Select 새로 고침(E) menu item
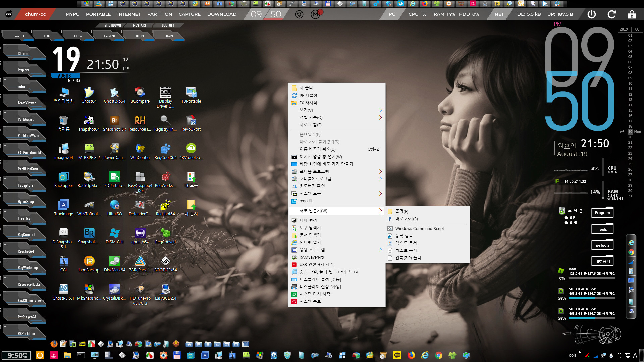This screenshot has height=362, width=644. click(x=337, y=125)
